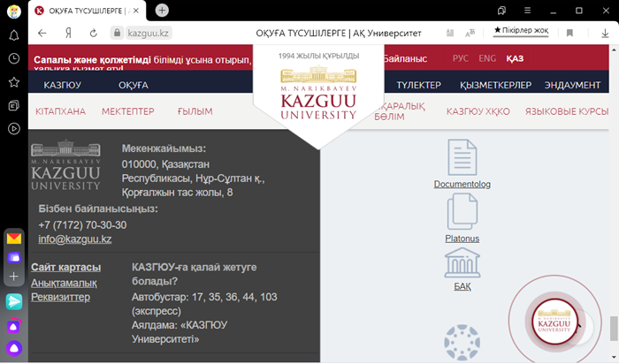The height and width of the screenshot is (364, 619).
Task: Launch the Alice assistant icon at bottom
Action: click(x=14, y=348)
